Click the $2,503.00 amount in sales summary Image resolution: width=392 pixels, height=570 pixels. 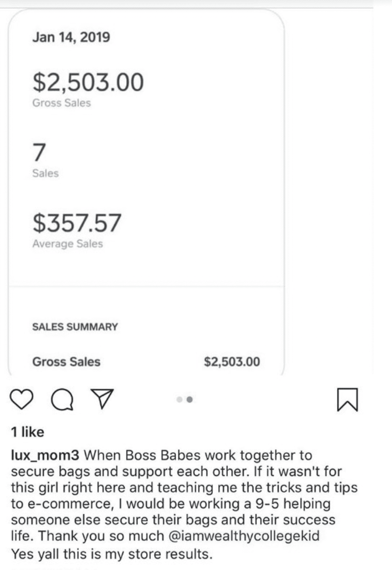(232, 362)
